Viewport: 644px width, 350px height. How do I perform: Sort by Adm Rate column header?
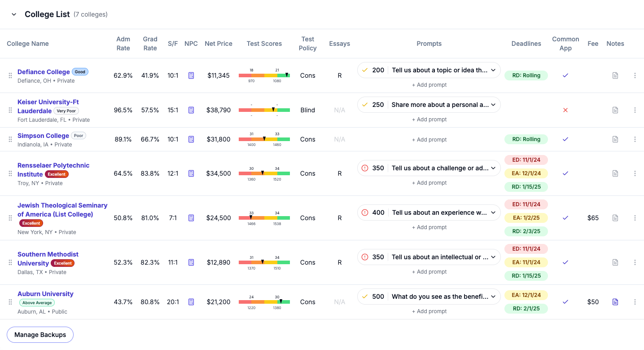click(123, 44)
